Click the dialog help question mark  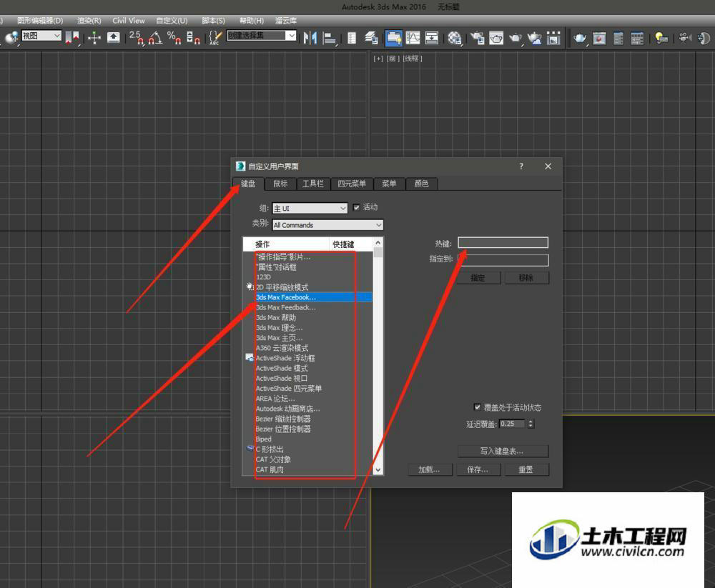[521, 166]
